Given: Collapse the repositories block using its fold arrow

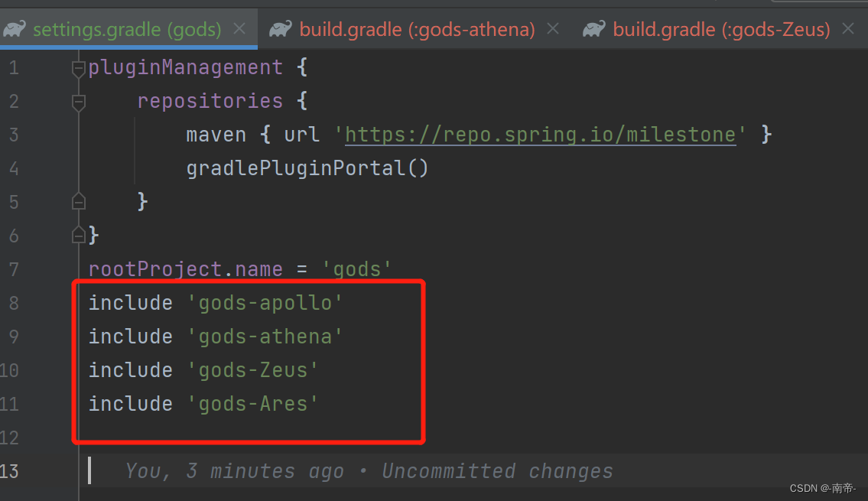Looking at the screenshot, I should (x=78, y=101).
